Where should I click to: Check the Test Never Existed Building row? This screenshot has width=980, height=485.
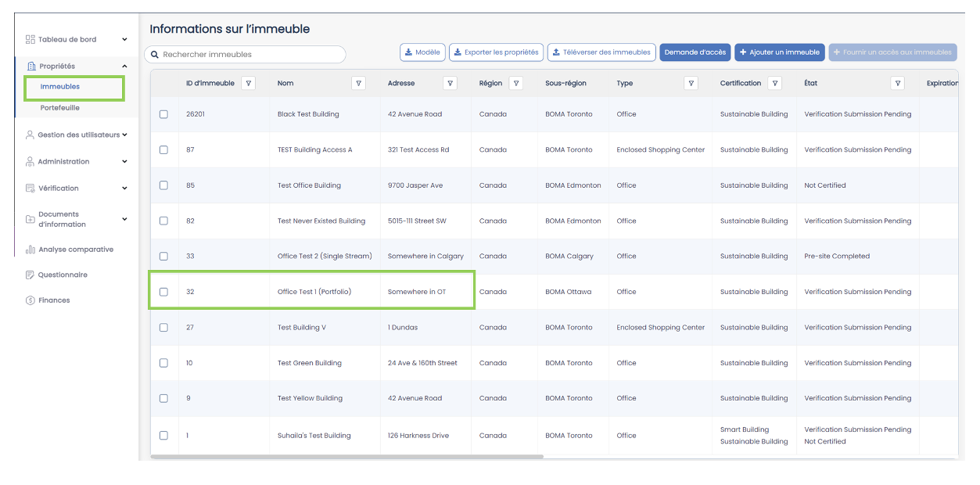[163, 221]
